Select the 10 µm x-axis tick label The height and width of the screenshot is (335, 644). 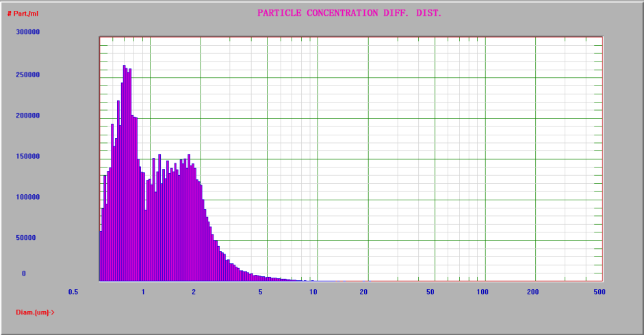pyautogui.click(x=313, y=292)
